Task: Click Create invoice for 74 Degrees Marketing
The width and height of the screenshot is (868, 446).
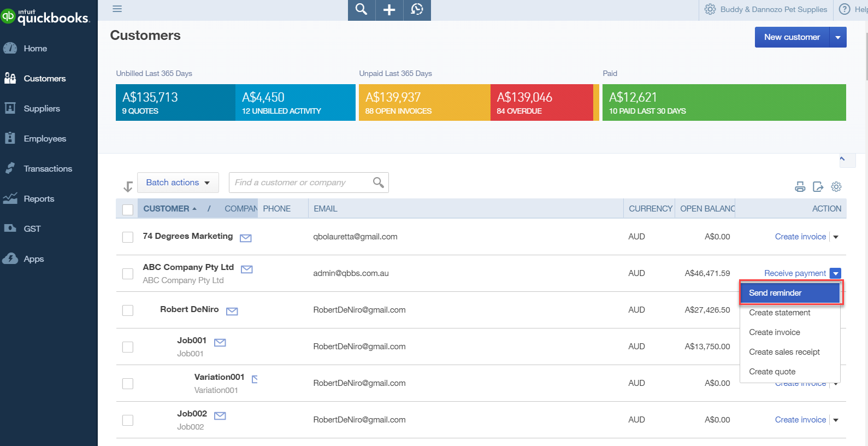Action: click(x=800, y=237)
